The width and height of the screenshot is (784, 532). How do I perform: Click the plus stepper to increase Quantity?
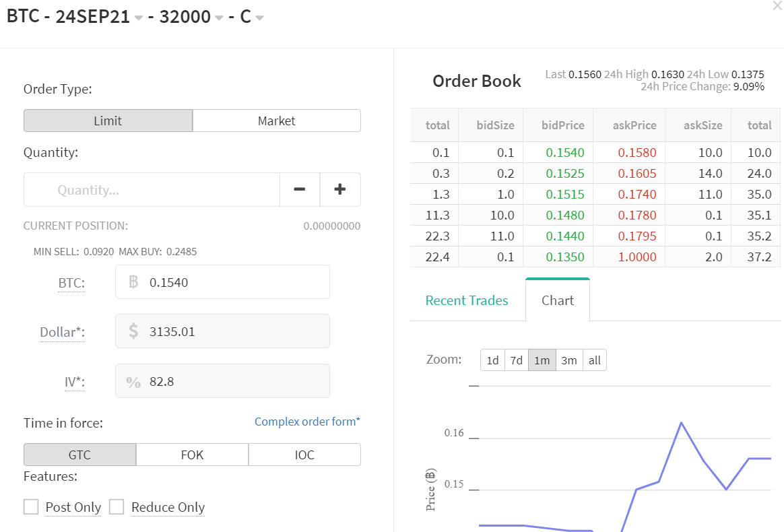pos(340,189)
